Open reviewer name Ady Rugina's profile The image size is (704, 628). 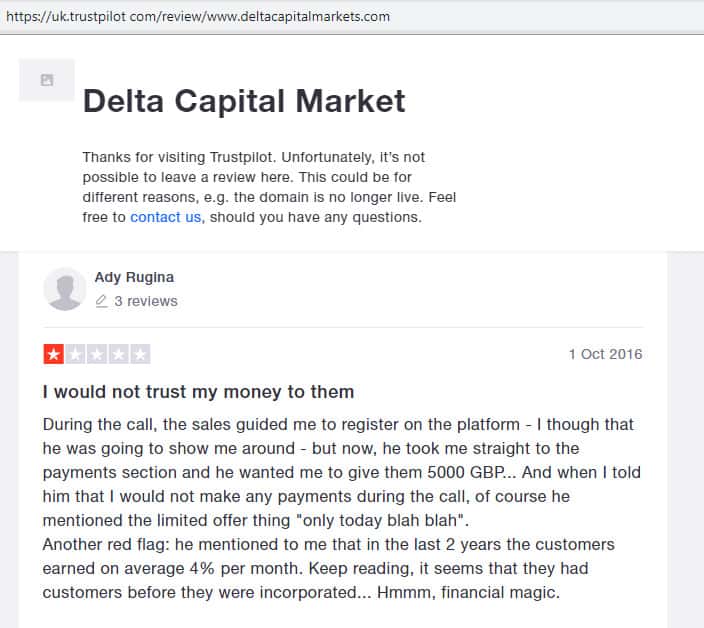[134, 277]
